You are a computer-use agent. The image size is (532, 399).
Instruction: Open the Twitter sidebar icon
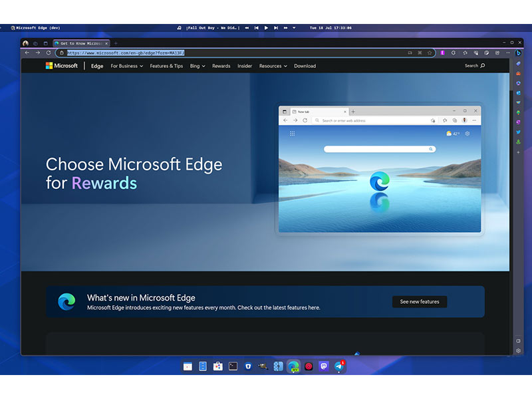coord(518,132)
